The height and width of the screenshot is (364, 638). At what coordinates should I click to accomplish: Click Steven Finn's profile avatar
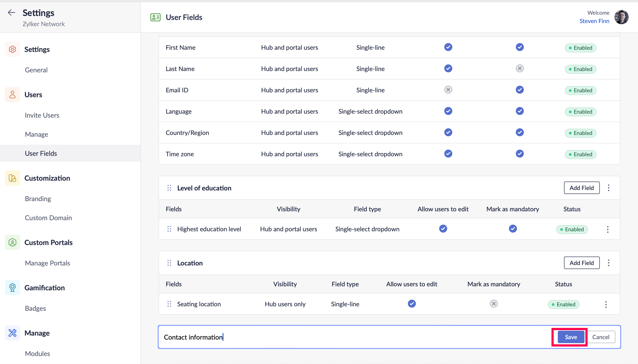coord(622,17)
